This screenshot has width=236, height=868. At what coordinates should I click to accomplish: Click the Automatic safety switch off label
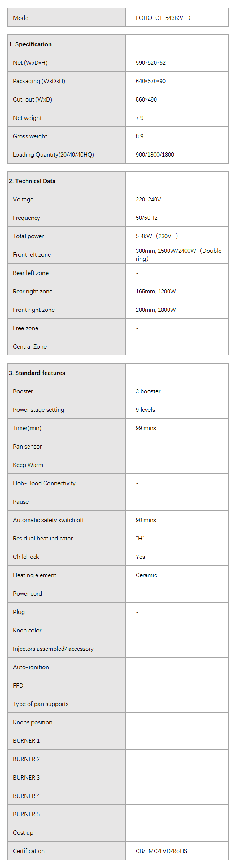[x=48, y=520]
